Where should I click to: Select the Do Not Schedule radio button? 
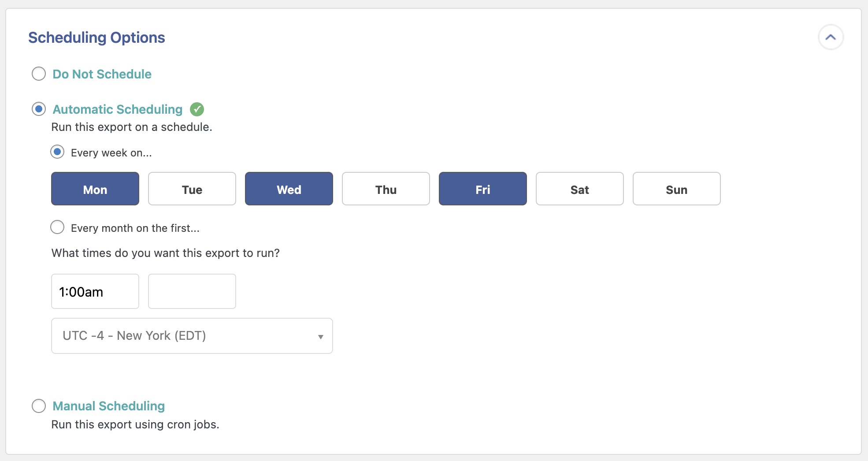pos(39,74)
